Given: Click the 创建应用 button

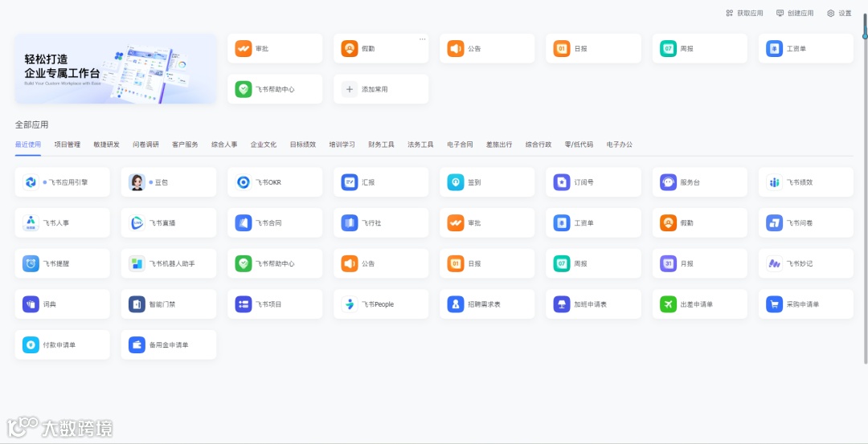Looking at the screenshot, I should coord(795,14).
